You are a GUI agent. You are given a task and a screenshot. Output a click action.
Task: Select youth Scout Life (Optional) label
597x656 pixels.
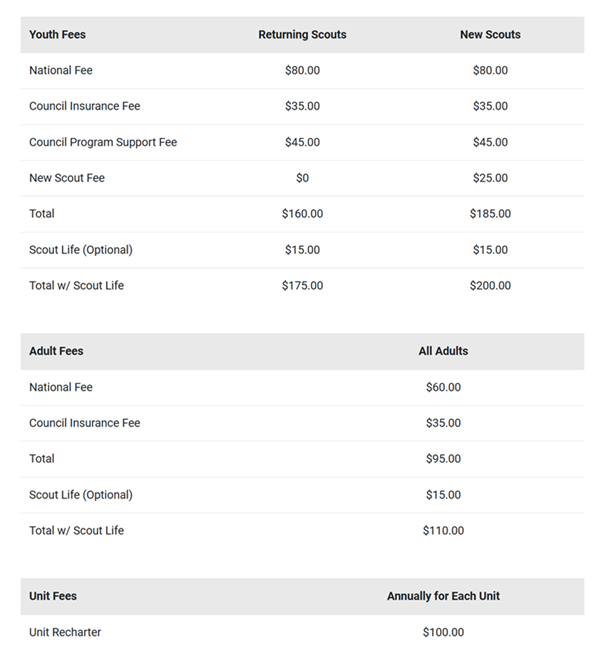[81, 250]
